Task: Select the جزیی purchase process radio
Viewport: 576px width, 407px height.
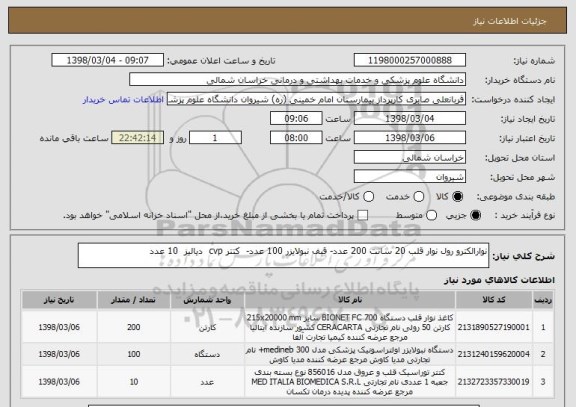Action: [x=475, y=216]
